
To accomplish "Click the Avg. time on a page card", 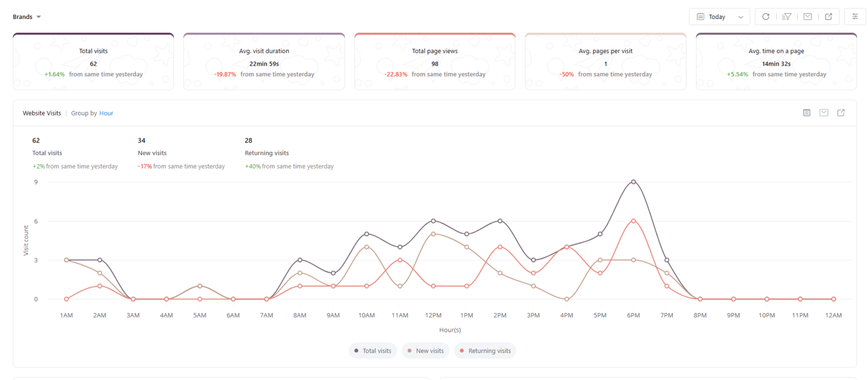I will pyautogui.click(x=776, y=62).
